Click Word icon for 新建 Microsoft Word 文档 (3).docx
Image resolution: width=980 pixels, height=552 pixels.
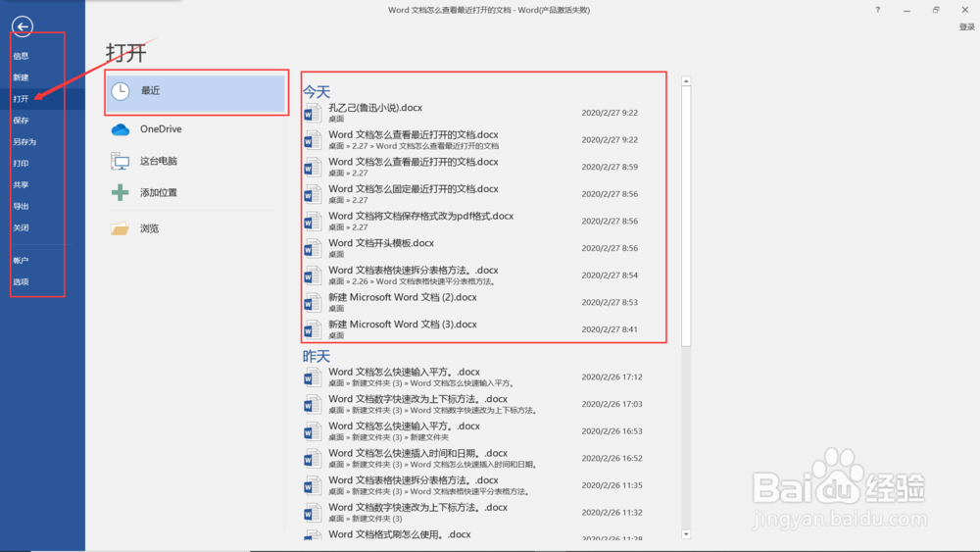point(312,329)
